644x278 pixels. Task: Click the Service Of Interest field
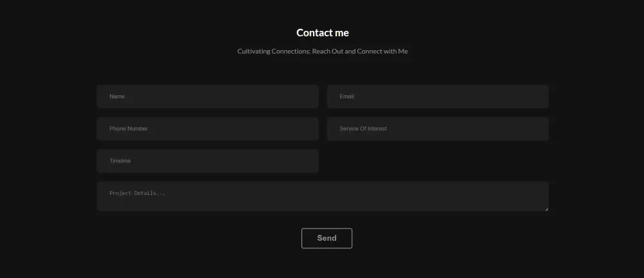(x=438, y=129)
